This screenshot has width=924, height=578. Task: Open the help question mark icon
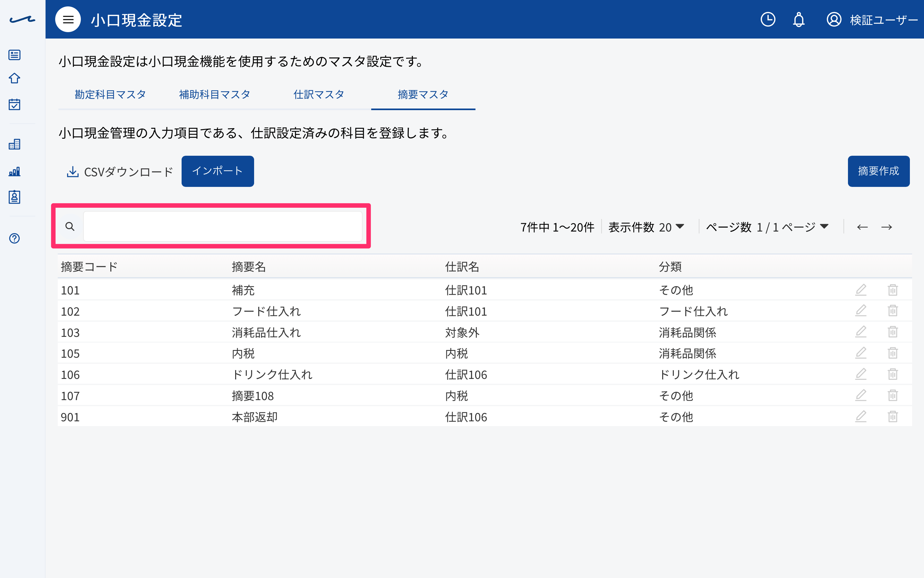click(x=14, y=239)
